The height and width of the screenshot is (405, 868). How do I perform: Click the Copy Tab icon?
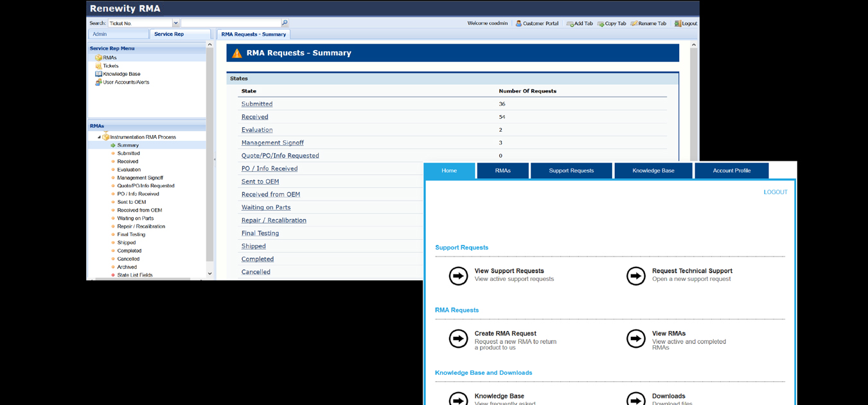(601, 24)
